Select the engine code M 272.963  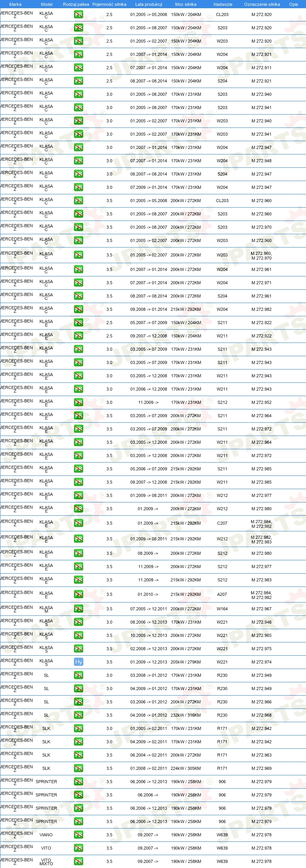pyautogui.click(x=261, y=755)
